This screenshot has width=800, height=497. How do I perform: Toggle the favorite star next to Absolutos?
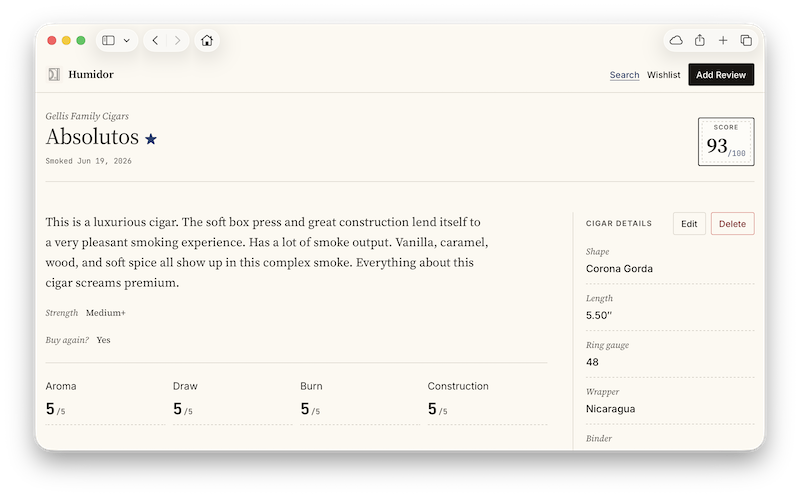coord(151,139)
